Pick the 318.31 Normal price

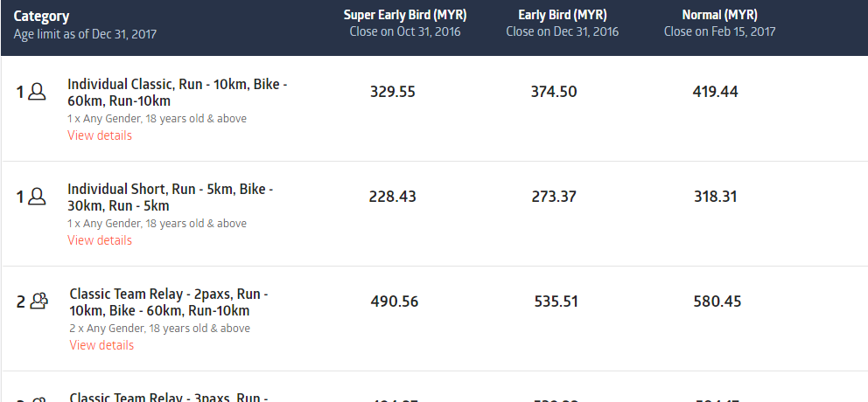(716, 197)
